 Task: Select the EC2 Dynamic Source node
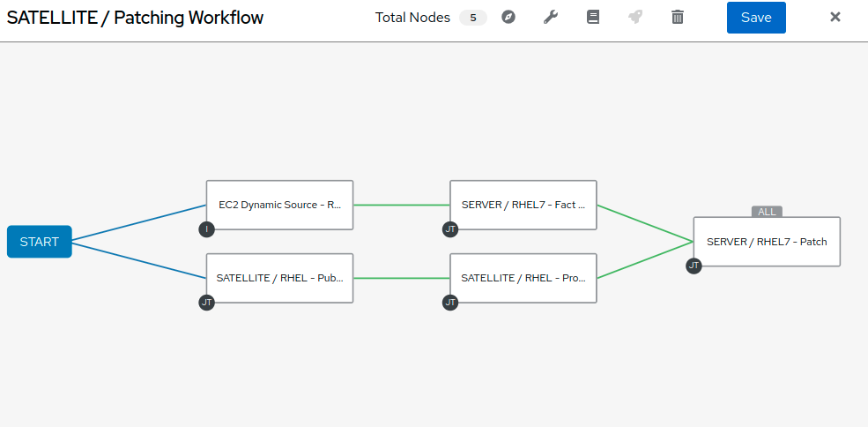(x=279, y=206)
